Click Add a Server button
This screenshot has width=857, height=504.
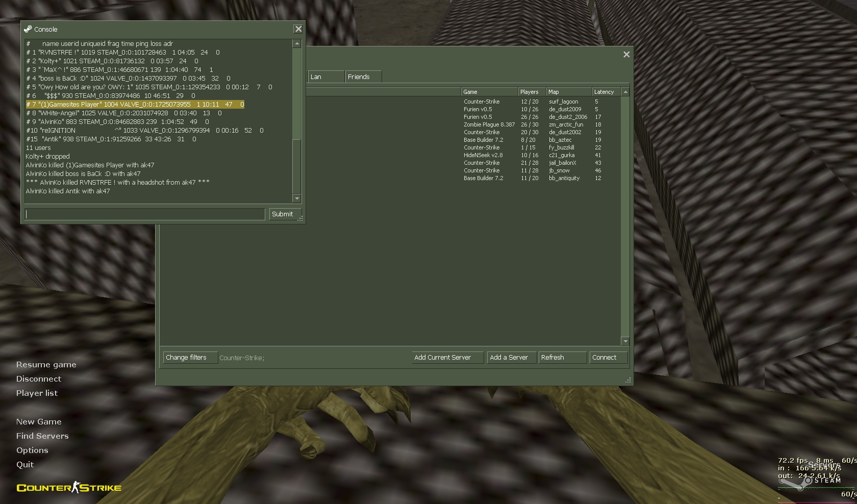coord(512,358)
